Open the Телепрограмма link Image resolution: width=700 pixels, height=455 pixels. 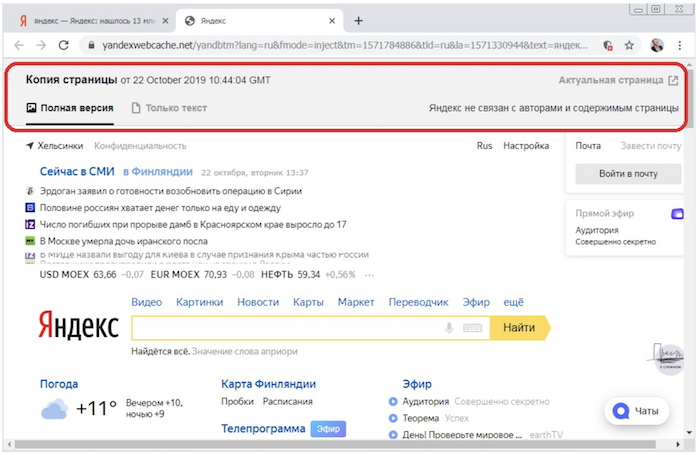click(263, 429)
